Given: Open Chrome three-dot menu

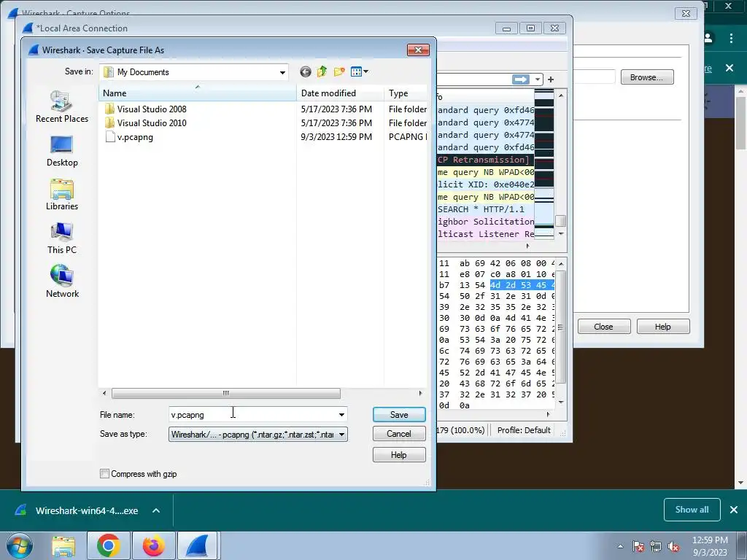Looking at the screenshot, I should (731, 38).
